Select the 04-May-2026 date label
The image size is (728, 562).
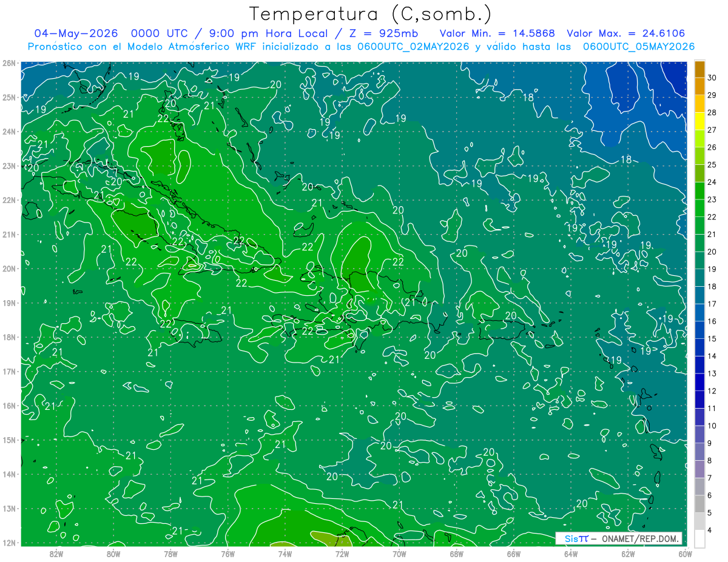point(76,34)
